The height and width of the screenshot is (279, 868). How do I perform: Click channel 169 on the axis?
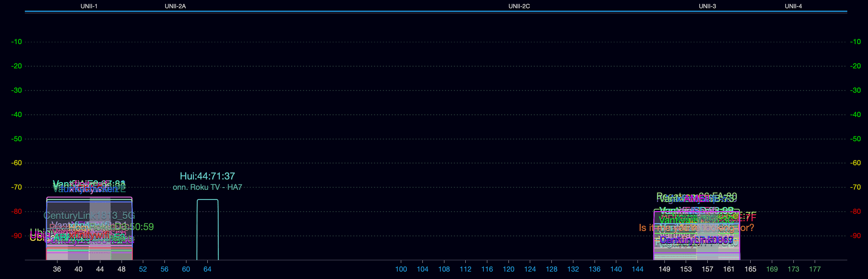[772, 269]
